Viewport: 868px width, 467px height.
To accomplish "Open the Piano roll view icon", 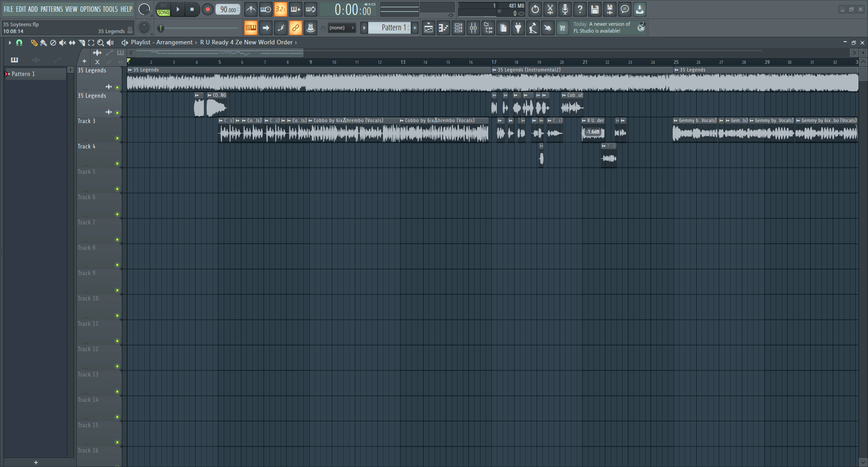I will [x=443, y=28].
